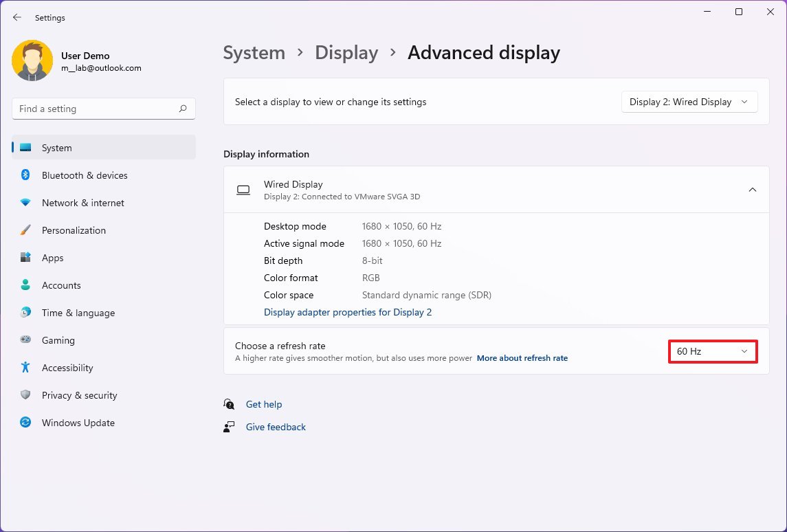Click the Windows Update icon

point(25,423)
